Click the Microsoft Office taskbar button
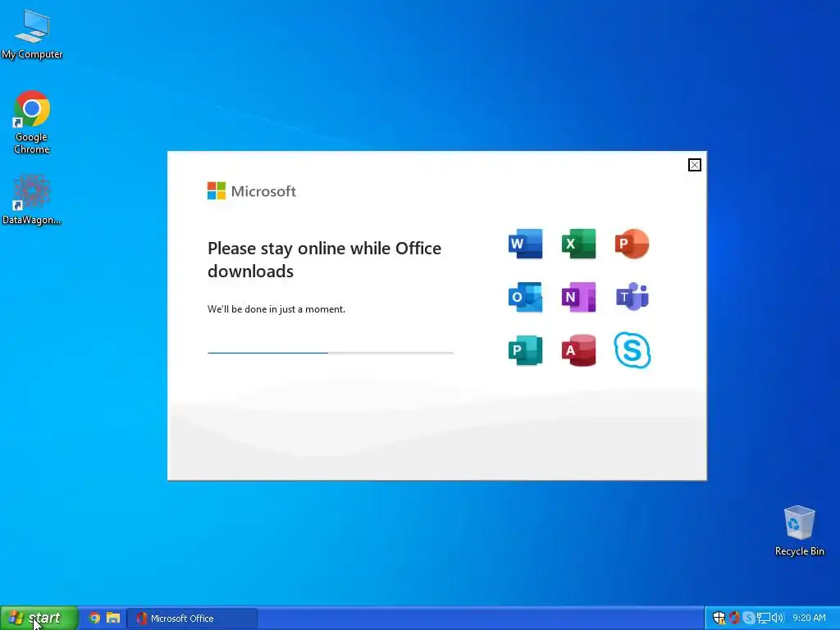 [x=192, y=619]
